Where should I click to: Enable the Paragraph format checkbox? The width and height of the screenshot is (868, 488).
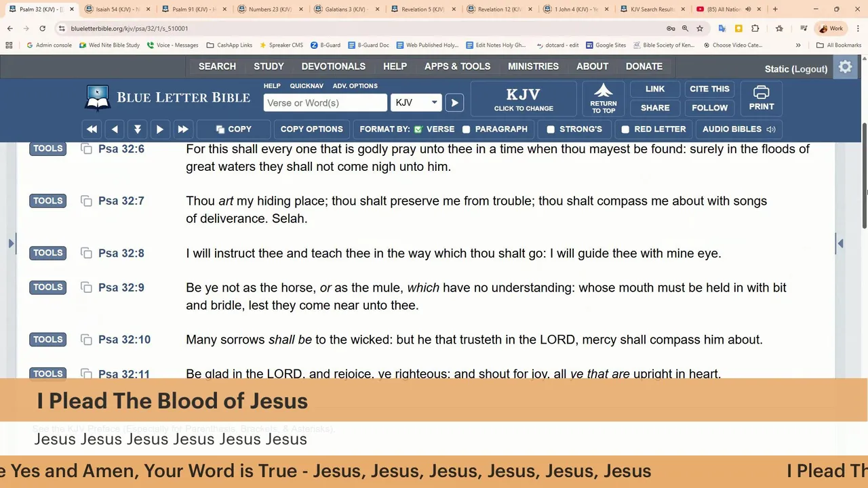click(466, 129)
